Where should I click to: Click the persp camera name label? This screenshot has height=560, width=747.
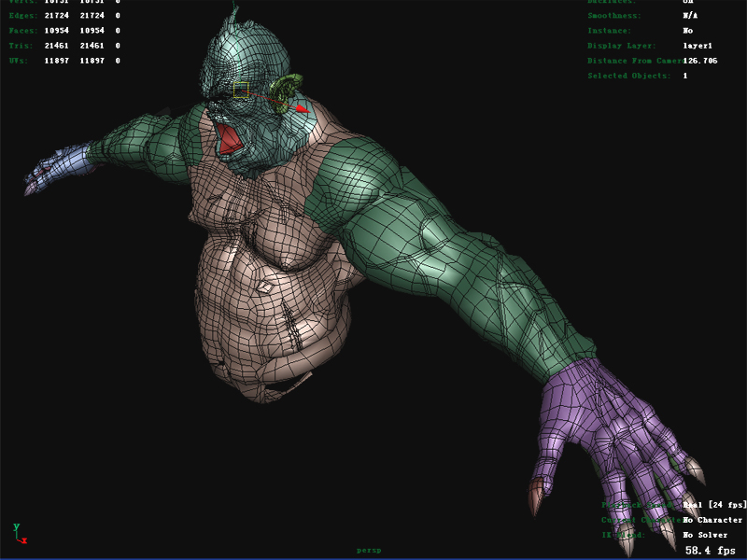click(x=369, y=550)
